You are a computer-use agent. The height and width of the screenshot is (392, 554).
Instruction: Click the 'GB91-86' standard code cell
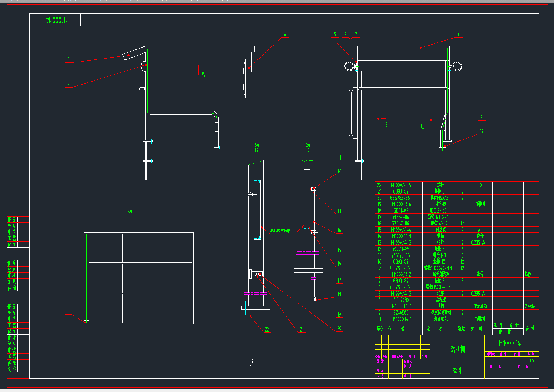click(401, 211)
